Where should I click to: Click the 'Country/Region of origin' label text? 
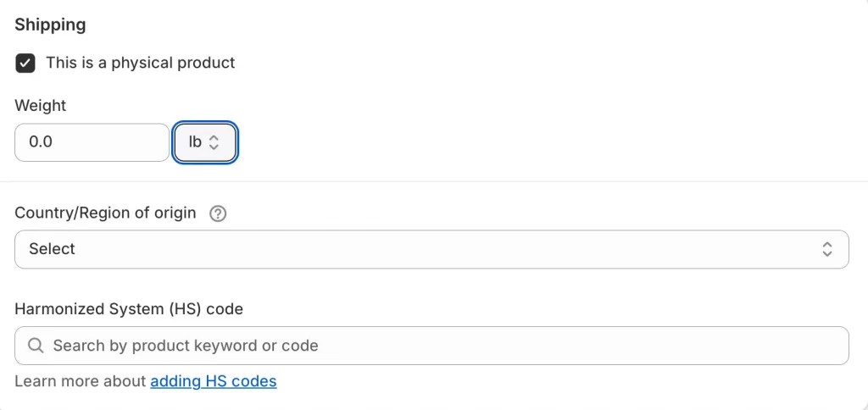coord(105,213)
